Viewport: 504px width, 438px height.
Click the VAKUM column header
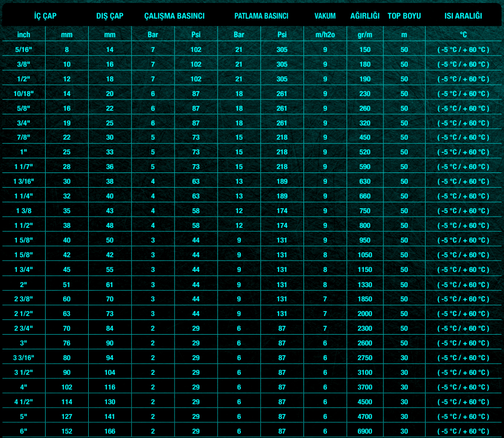pos(325,16)
